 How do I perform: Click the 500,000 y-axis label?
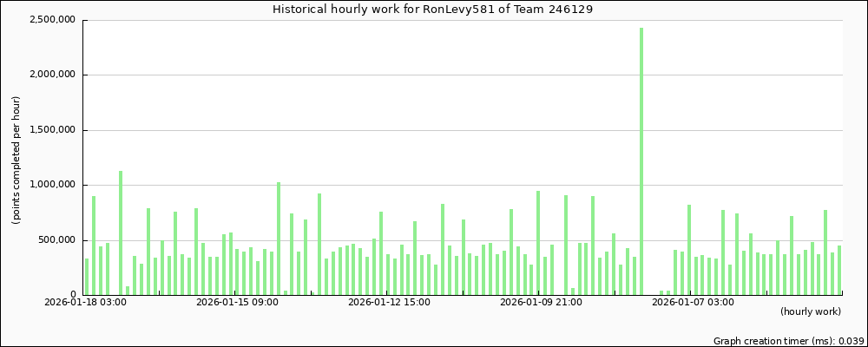(59, 240)
